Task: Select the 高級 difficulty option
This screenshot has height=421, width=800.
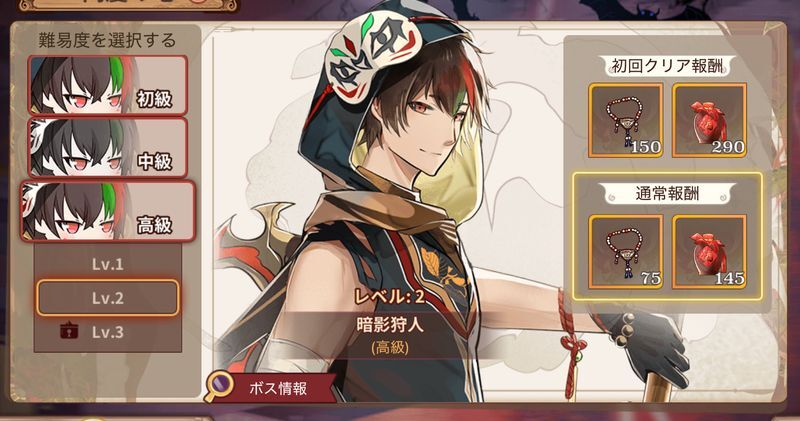Action: click(108, 211)
